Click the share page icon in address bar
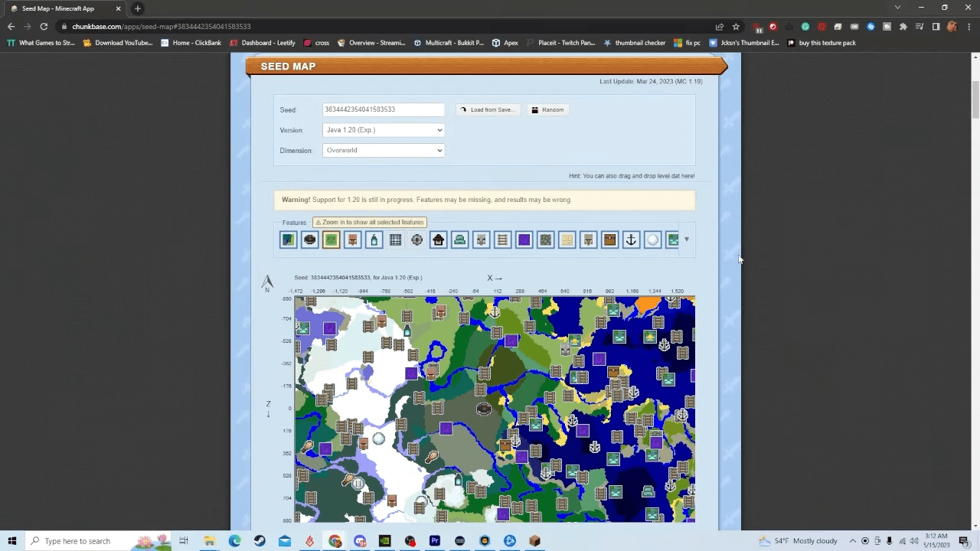This screenshot has width=980, height=551. click(x=720, y=26)
